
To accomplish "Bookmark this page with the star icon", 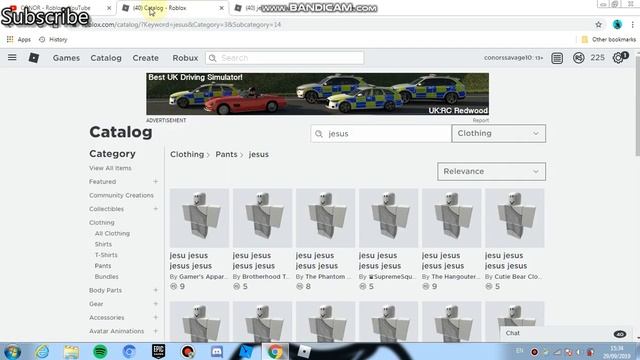I will pyautogui.click(x=598, y=24).
